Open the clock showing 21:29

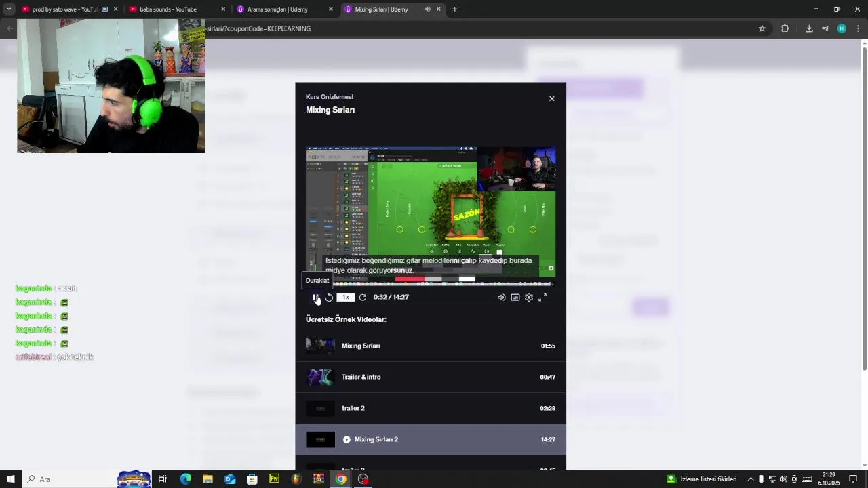pyautogui.click(x=829, y=479)
